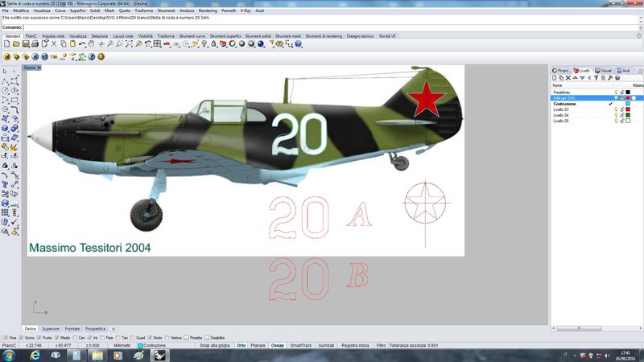Open Internet Explorer from the taskbar
644x362 pixels.
pyautogui.click(x=35, y=356)
